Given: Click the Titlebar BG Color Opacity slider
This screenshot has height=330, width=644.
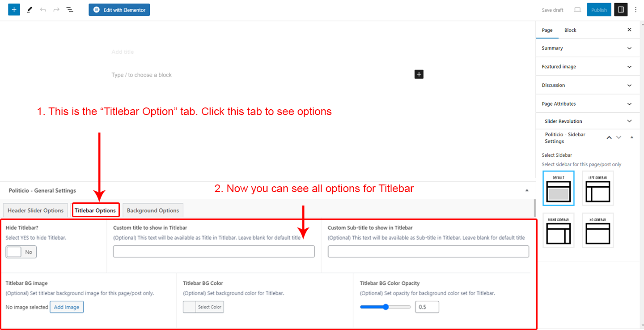Looking at the screenshot, I should pyautogui.click(x=386, y=307).
